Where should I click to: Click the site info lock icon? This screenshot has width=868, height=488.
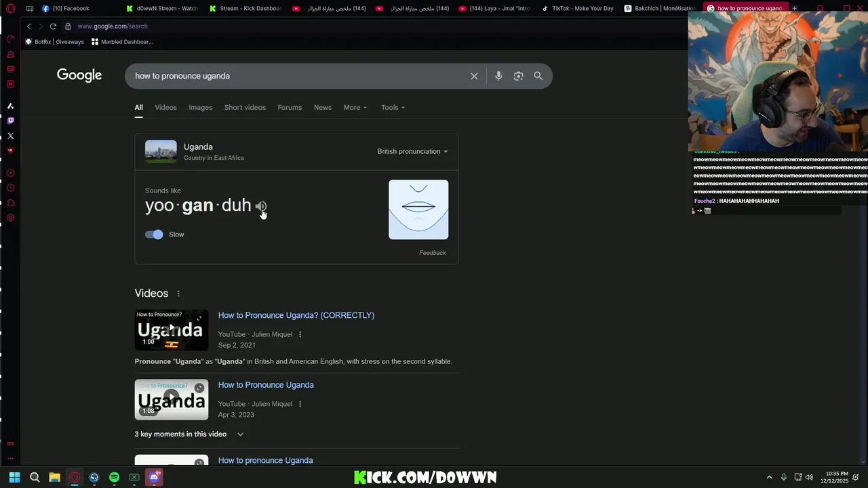(68, 26)
